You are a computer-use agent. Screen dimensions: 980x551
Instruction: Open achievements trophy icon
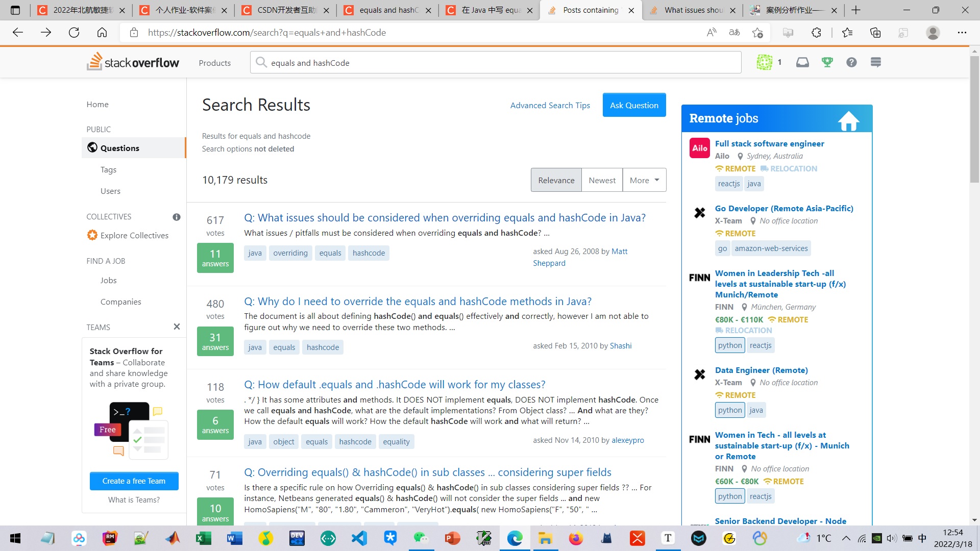tap(827, 62)
